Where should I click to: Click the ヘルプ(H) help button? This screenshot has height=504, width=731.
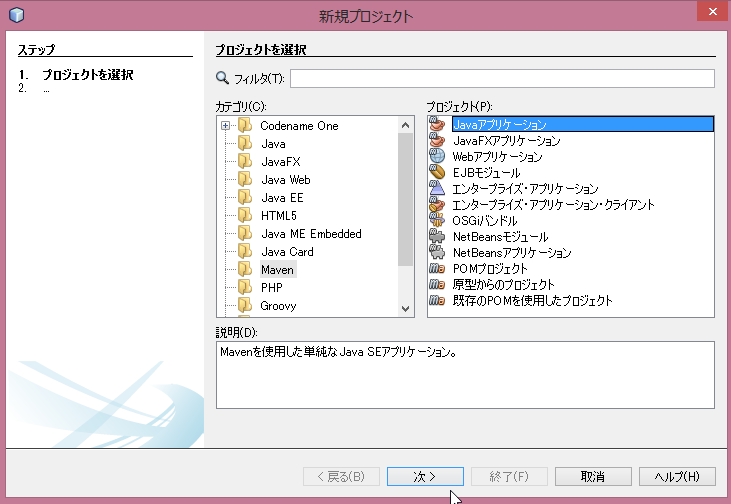click(x=677, y=476)
